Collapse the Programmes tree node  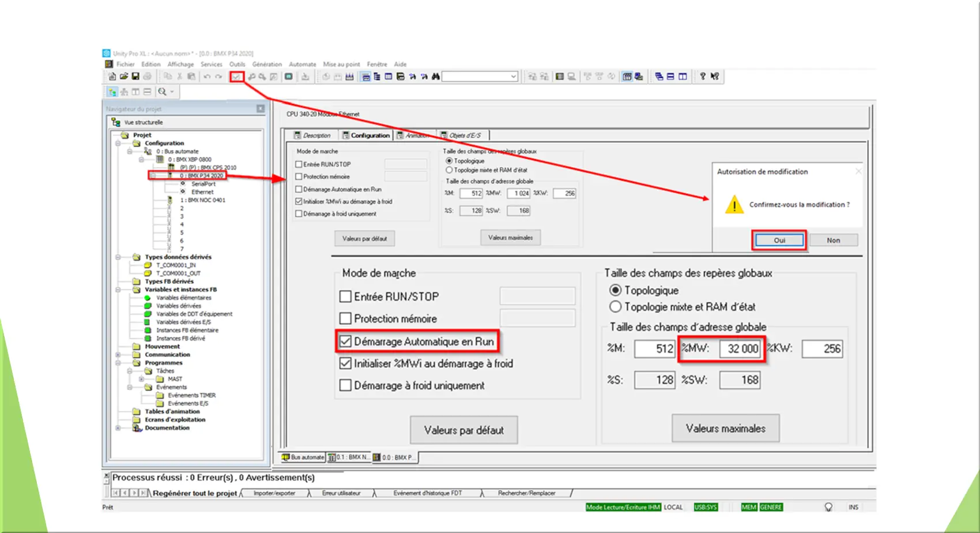118,363
